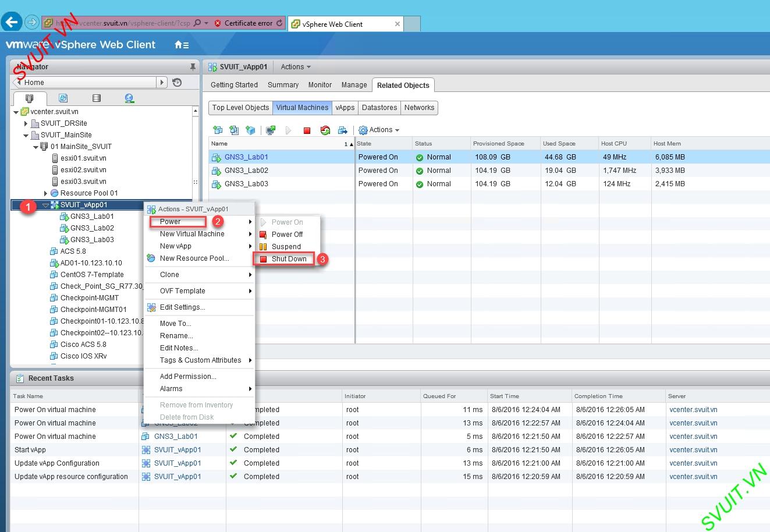770x532 pixels.
Task: Show Top Level Objects view
Action: pos(240,108)
